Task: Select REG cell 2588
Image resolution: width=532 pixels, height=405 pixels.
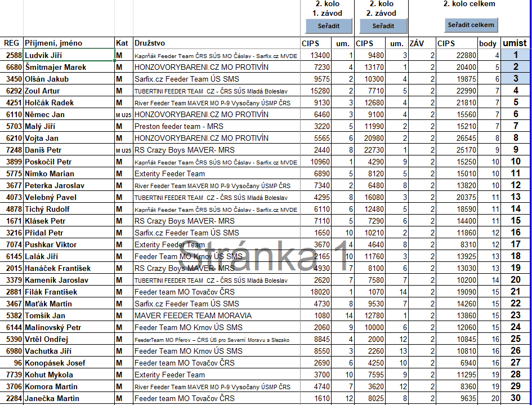Action: (x=11, y=55)
